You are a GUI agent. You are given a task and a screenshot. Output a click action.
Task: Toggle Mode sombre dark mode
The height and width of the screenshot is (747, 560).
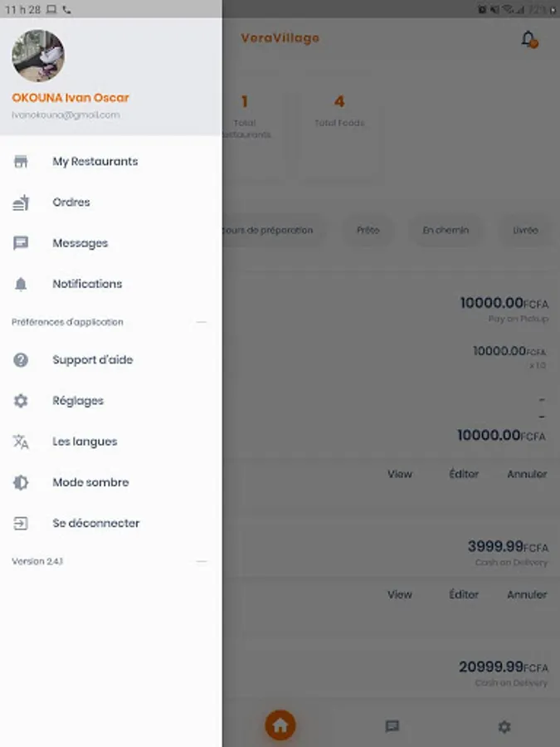[90, 482]
